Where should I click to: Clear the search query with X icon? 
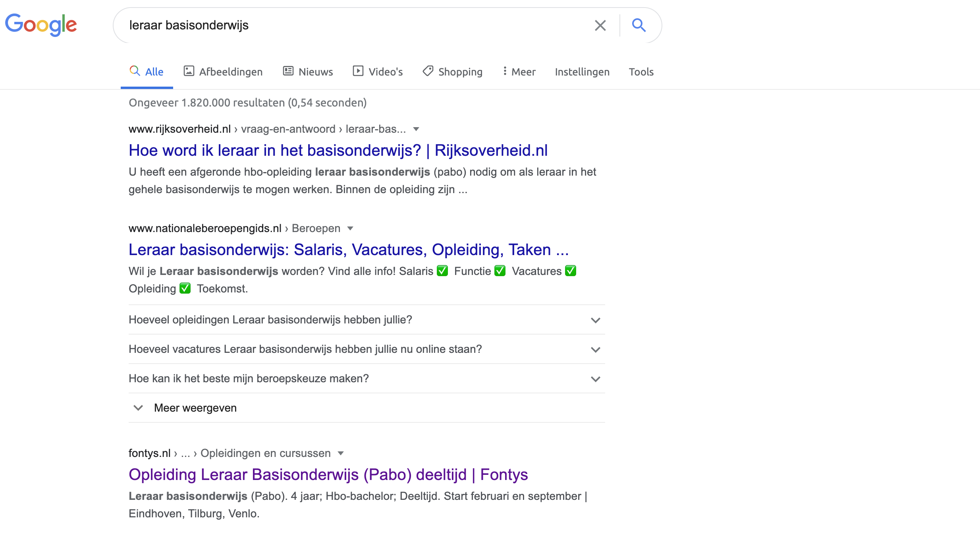tap(600, 25)
